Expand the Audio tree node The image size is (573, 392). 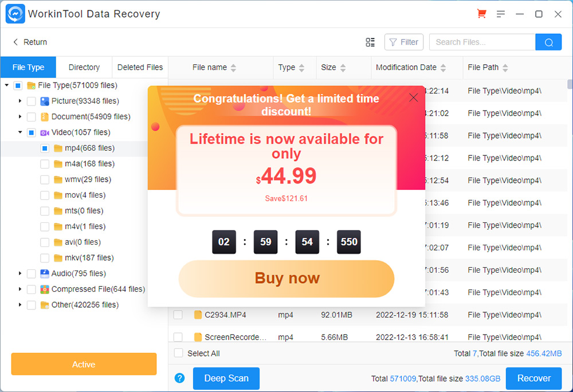tap(20, 273)
